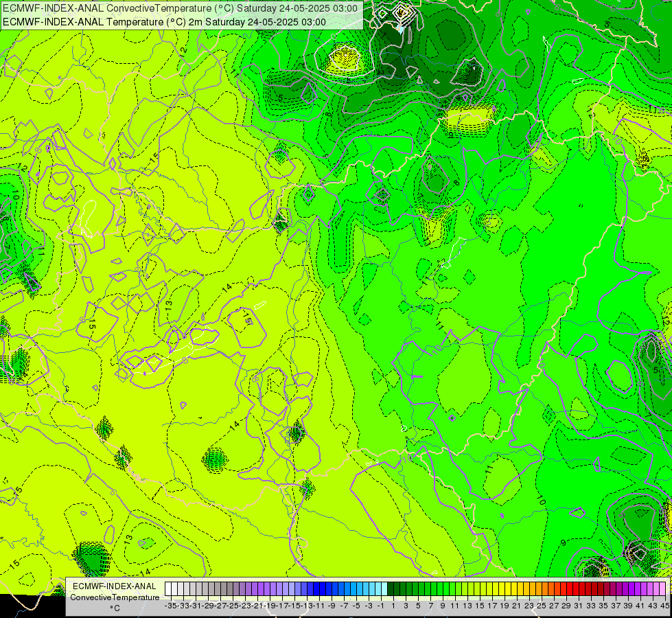The image size is (672, 618).
Task: Click the '41' value on the color scale
Action: pos(640,606)
